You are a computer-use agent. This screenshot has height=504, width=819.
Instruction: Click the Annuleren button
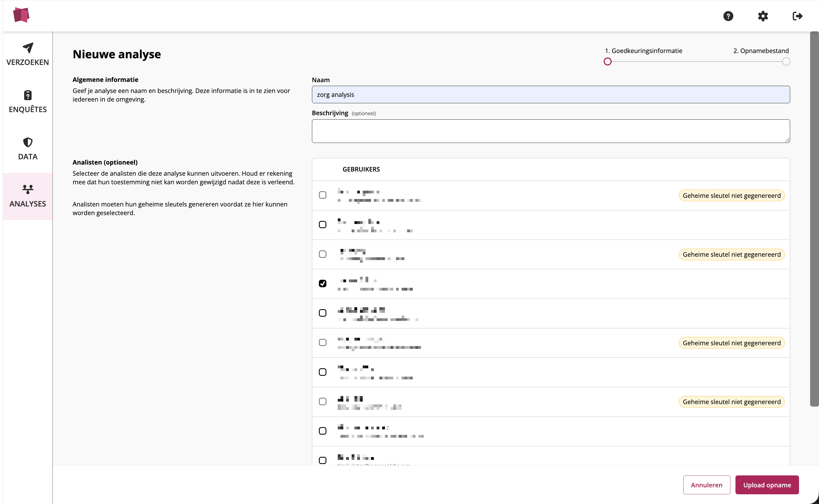tap(706, 485)
